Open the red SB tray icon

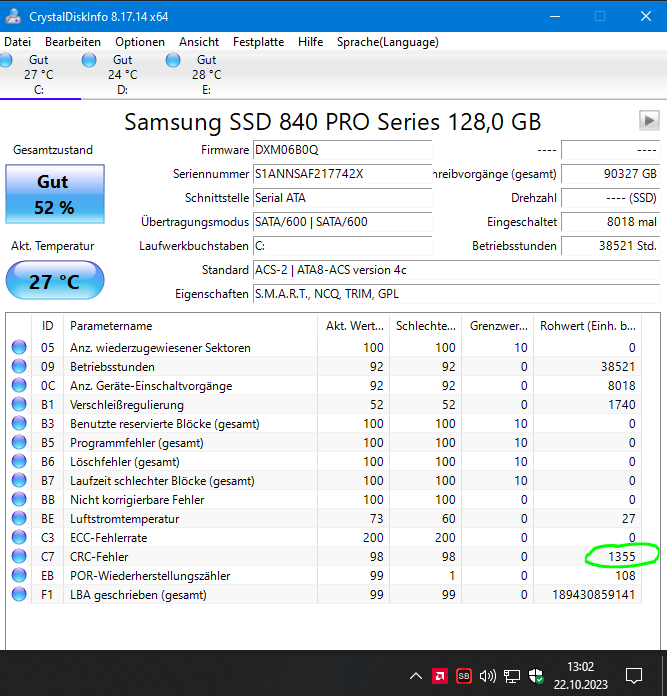pyautogui.click(x=464, y=676)
